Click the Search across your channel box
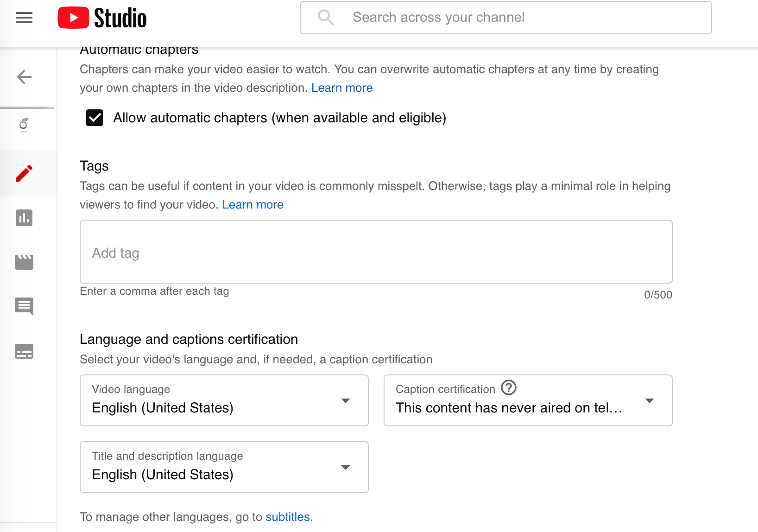This screenshot has width=758, height=532. pyautogui.click(x=506, y=18)
